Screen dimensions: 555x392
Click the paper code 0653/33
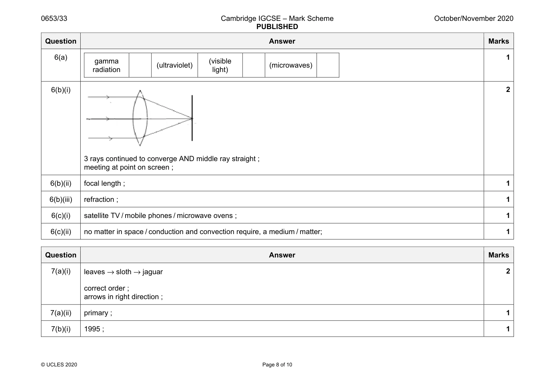click(x=54, y=18)
